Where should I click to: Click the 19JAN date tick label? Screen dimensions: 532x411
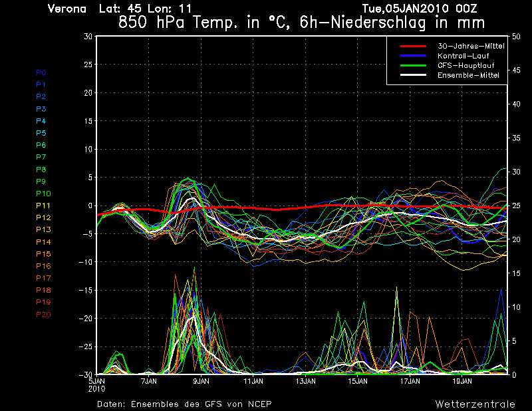coord(462,382)
